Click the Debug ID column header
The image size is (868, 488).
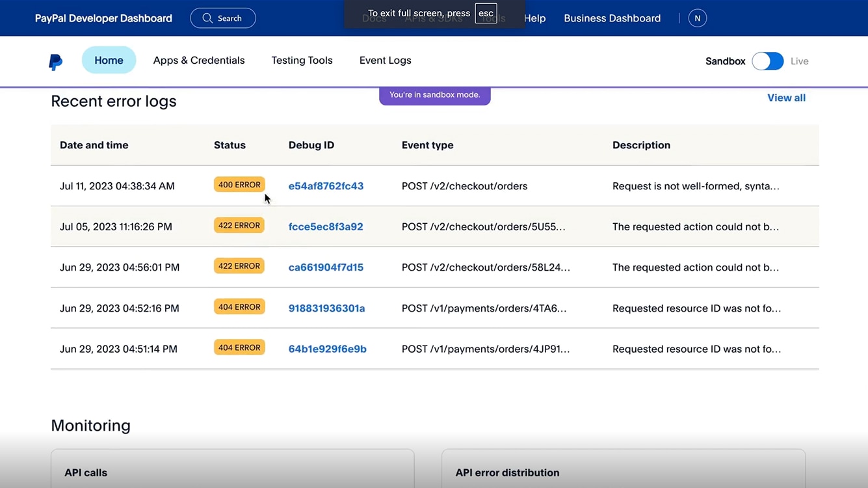pos(311,145)
